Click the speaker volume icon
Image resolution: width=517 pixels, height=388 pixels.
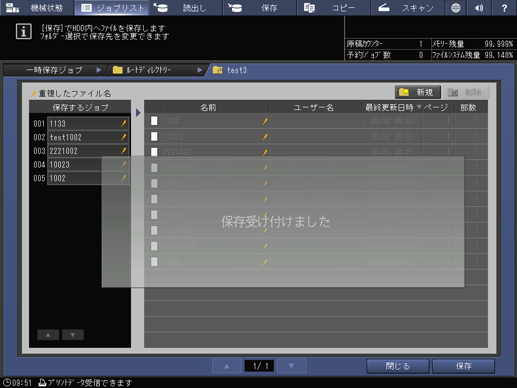tap(480, 8)
